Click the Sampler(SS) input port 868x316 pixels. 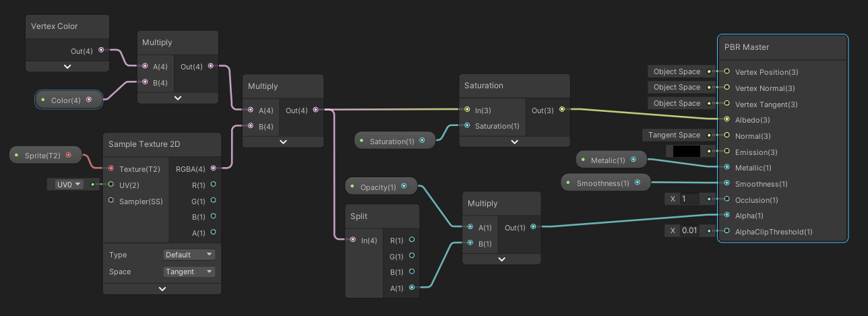click(111, 201)
